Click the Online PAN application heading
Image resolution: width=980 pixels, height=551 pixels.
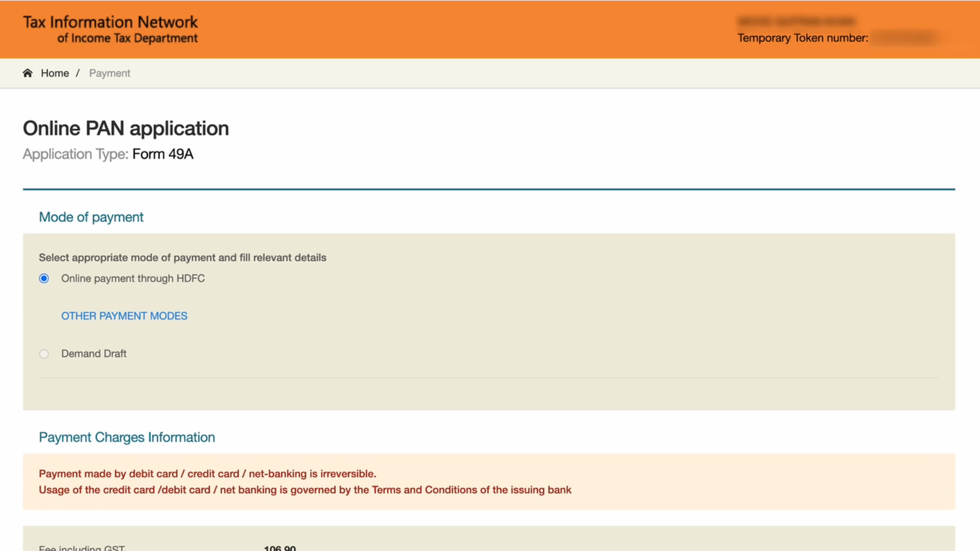[126, 128]
